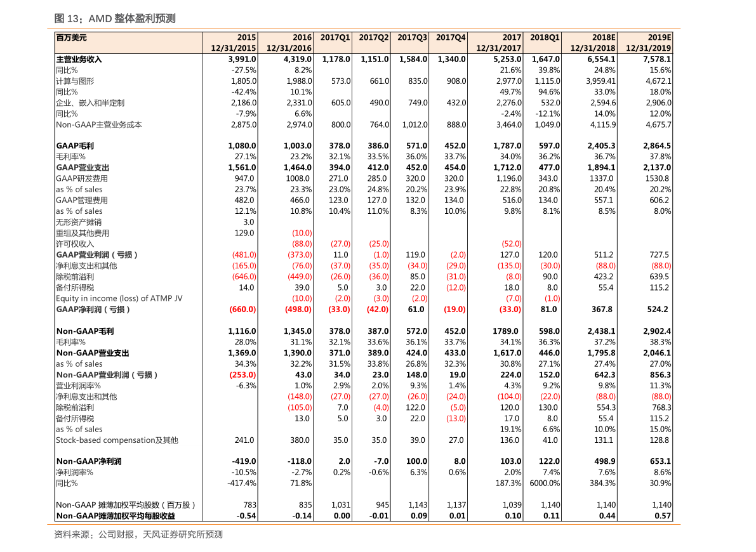The image size is (756, 552).
Task: Click the 2018Q1 GAAP净利润 value 81.0
Action: (x=548, y=310)
